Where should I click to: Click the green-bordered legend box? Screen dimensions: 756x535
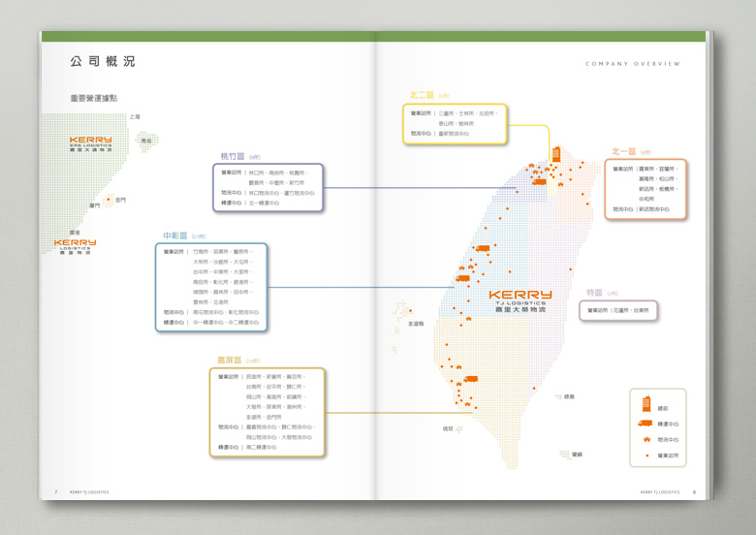(658, 427)
